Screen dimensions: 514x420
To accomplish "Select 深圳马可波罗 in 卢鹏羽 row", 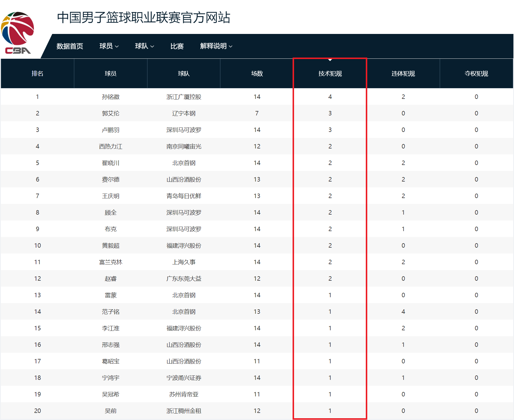I will pyautogui.click(x=184, y=130).
